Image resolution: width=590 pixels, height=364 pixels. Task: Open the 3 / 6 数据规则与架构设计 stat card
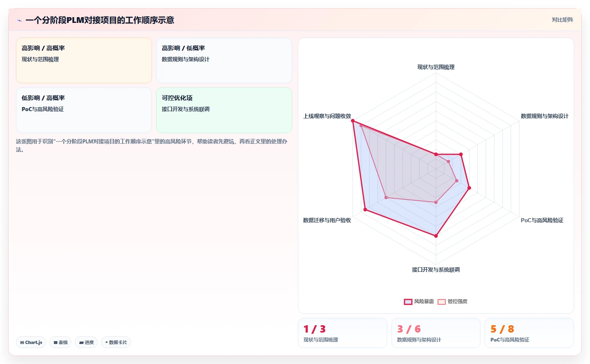436,333
